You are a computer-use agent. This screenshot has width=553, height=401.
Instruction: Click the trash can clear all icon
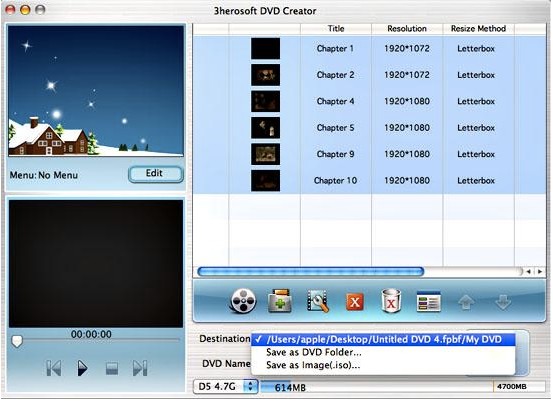[x=391, y=301]
